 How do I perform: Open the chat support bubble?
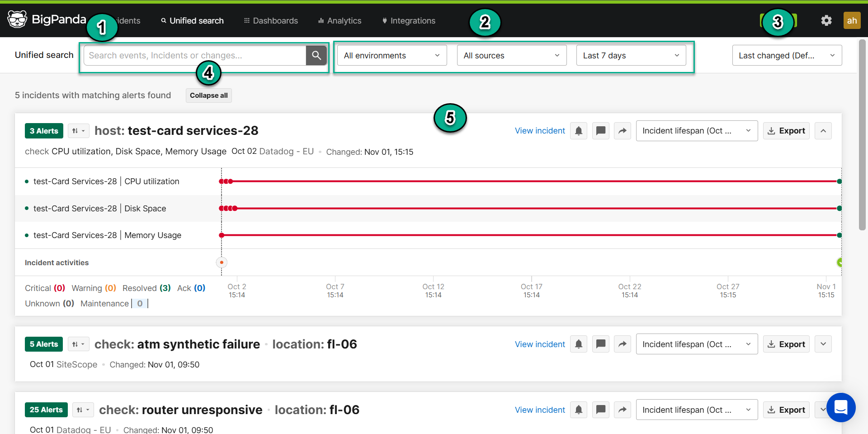pos(840,407)
